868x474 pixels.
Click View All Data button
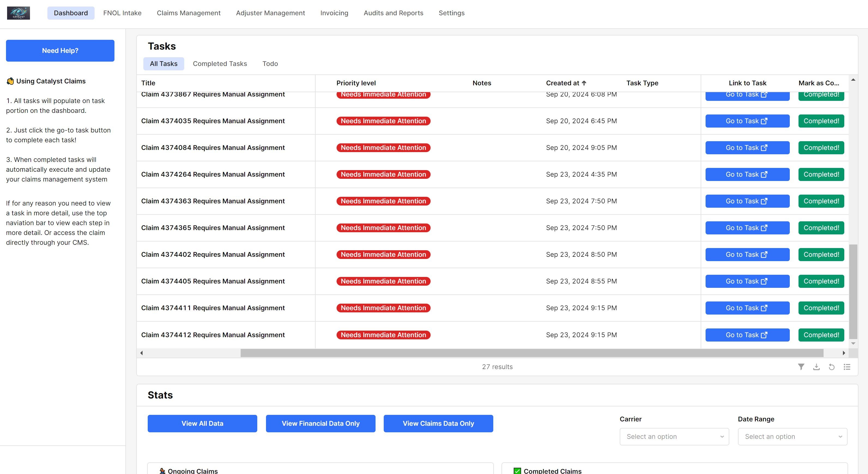[x=202, y=423]
